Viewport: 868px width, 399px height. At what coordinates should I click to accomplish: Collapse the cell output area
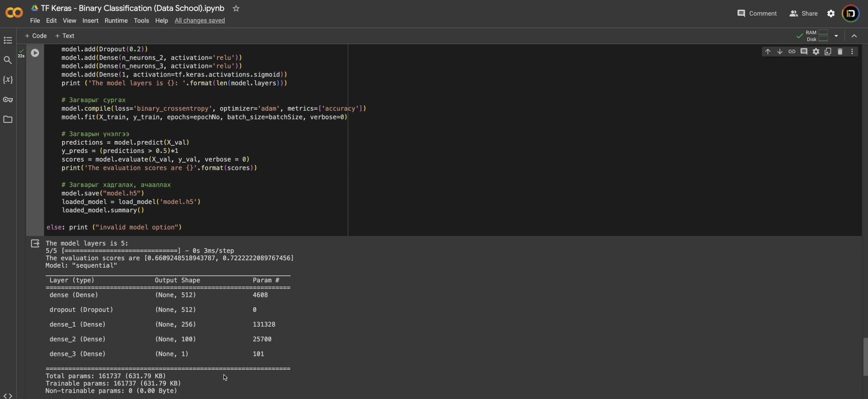click(35, 243)
